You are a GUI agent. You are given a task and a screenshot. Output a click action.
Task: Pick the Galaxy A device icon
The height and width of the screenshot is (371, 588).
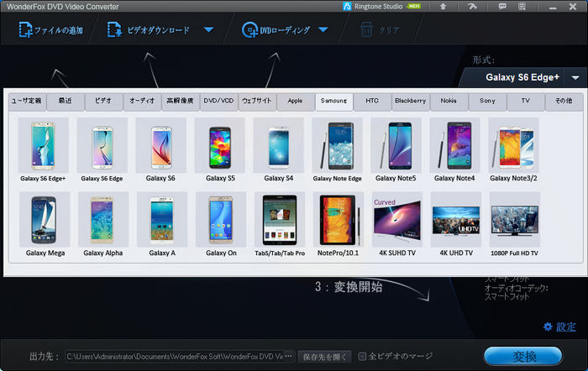pos(162,220)
